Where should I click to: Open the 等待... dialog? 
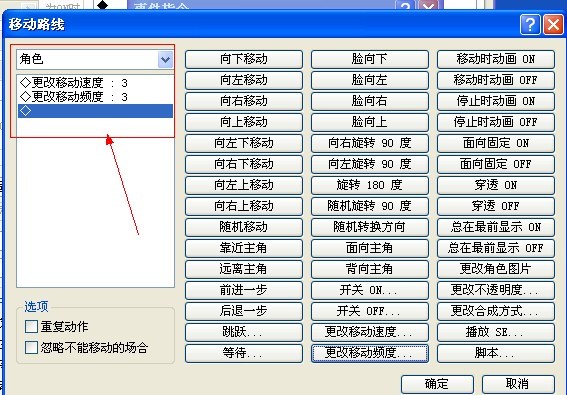244,353
